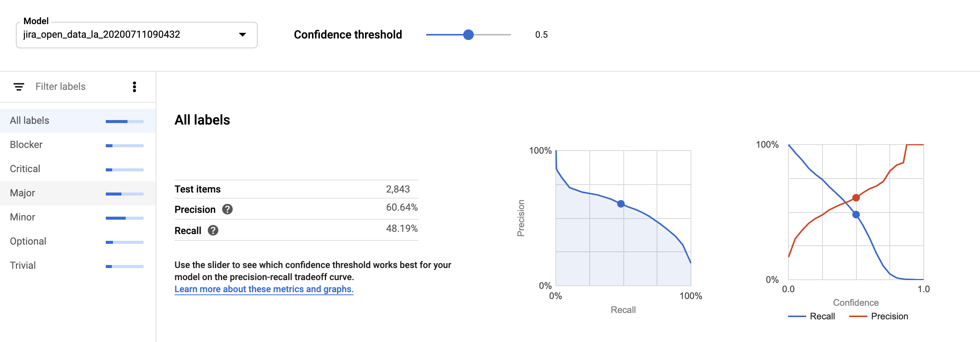Click the Precision legend entry
The image size is (980, 342).
889,316
